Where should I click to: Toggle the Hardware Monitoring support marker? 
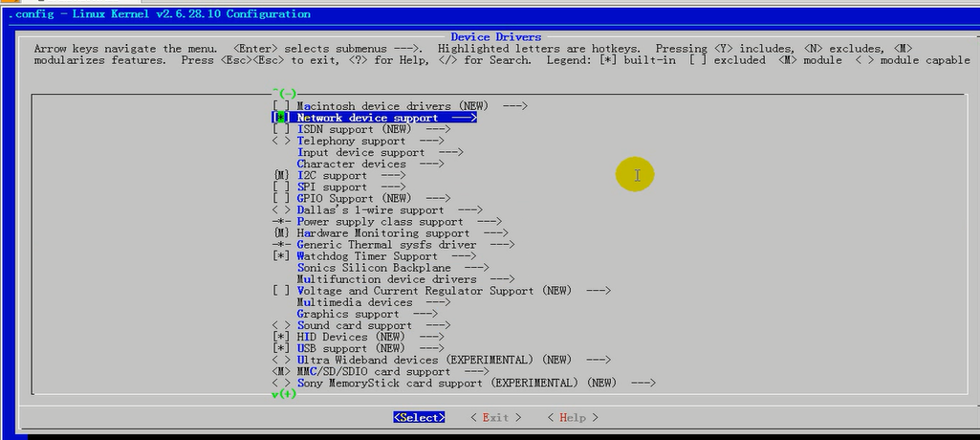281,233
